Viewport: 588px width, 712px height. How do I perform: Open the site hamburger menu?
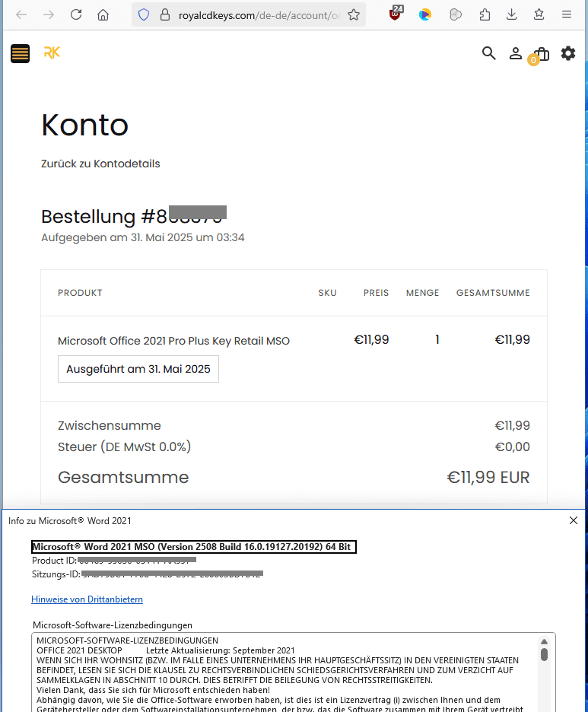coord(20,53)
